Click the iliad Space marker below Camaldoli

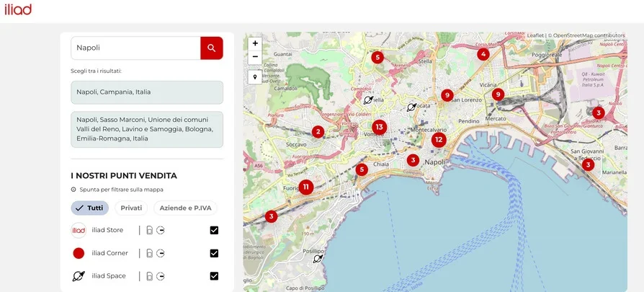368,100
